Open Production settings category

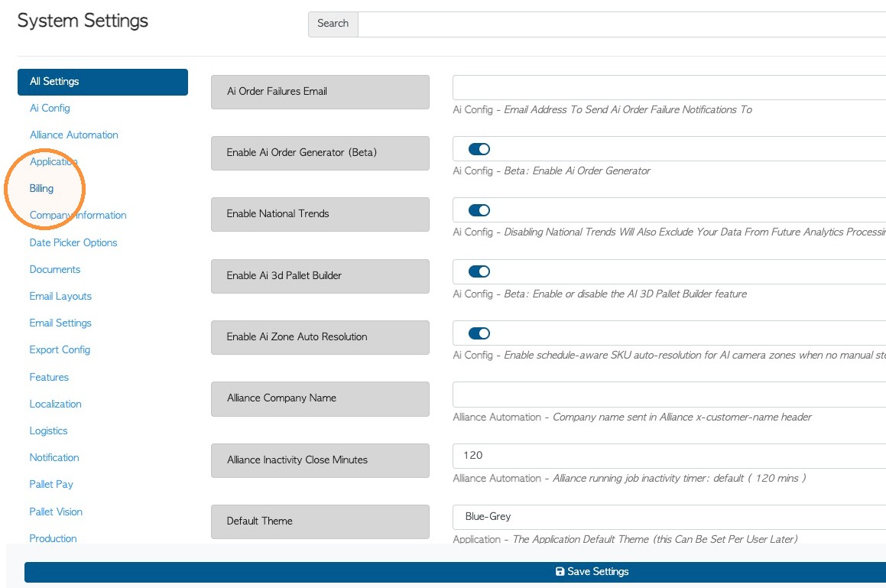[53, 538]
